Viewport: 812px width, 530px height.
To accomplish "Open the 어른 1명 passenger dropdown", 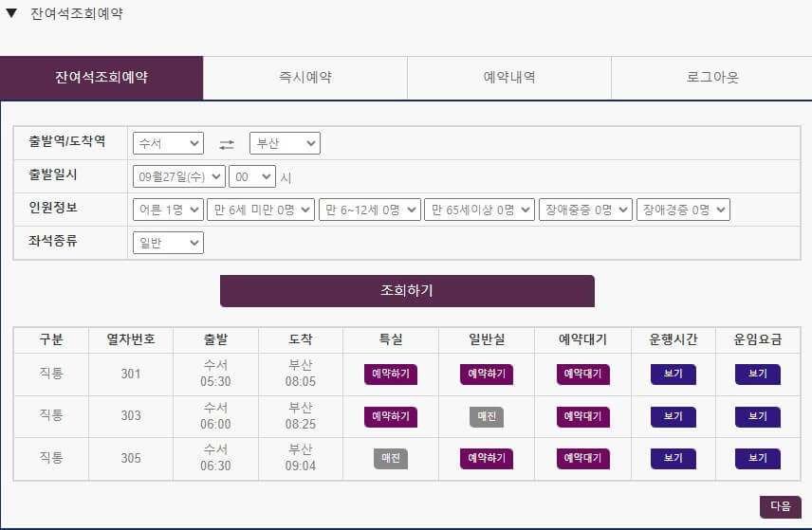I will [168, 210].
